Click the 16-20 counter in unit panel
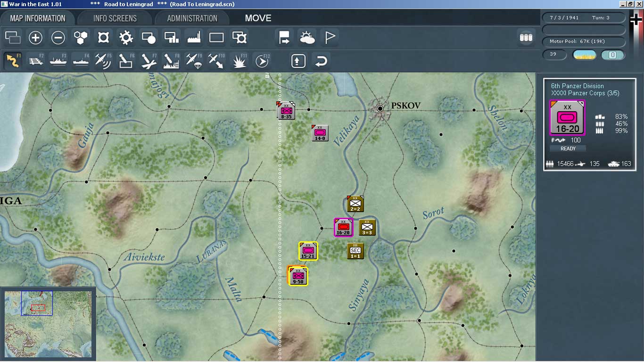The width and height of the screenshot is (644, 362). coord(568,118)
